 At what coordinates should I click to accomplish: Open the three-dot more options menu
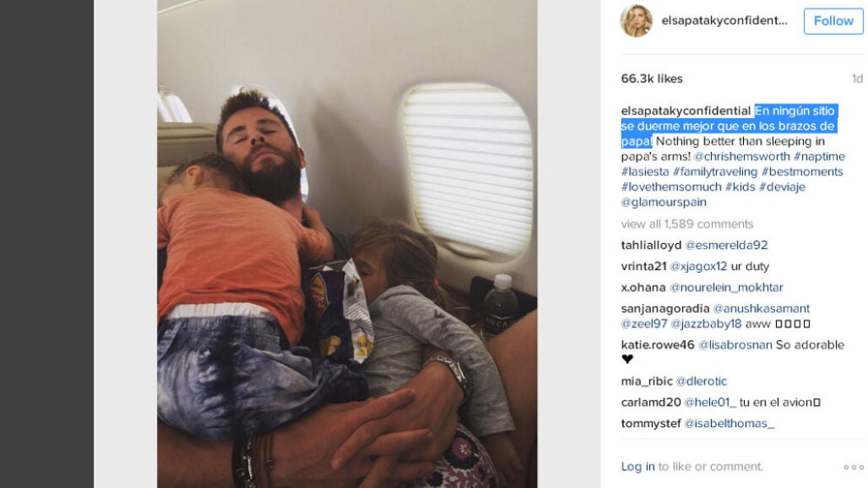pos(854,468)
